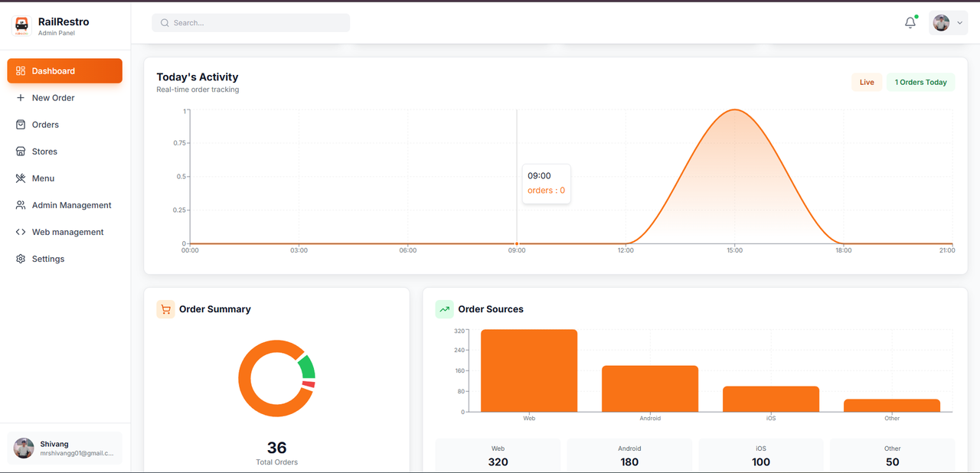Screen dimensions: 980x473
Task: Click the magnifier icon in search bar
Action: point(165,23)
